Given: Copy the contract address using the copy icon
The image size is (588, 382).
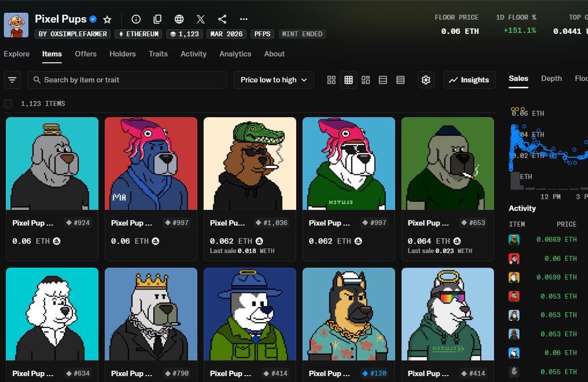Looking at the screenshot, I should coord(157,19).
